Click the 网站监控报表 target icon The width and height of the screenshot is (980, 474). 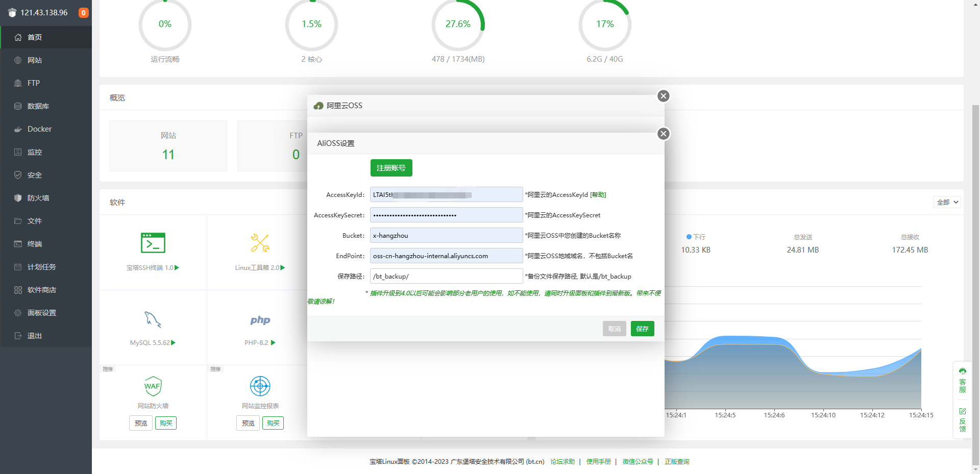coord(260,386)
